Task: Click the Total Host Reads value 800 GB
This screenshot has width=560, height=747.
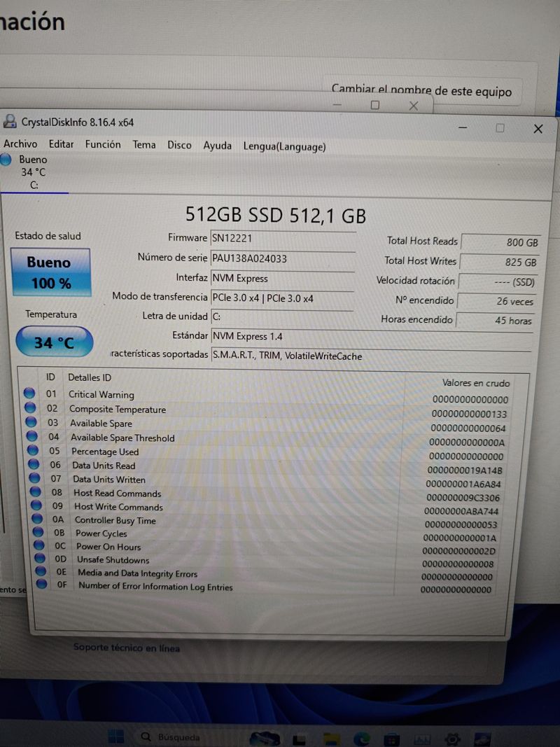Action: tap(500, 242)
